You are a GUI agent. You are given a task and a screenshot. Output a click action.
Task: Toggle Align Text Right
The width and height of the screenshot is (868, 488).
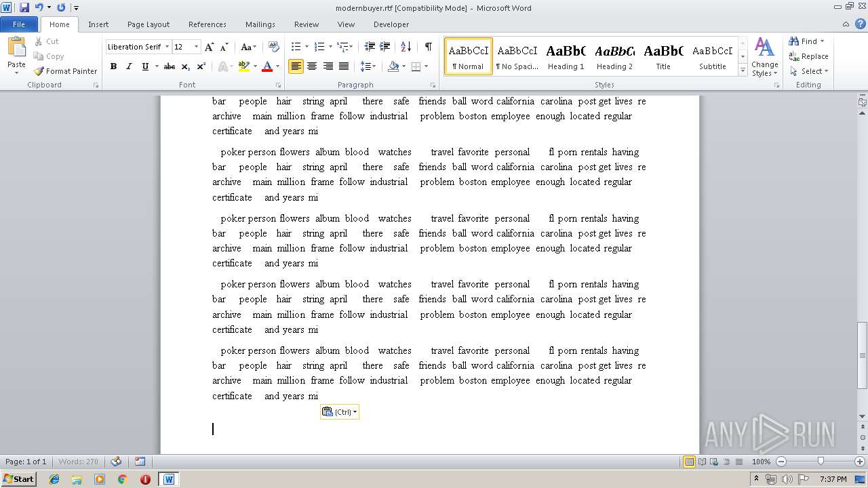[x=328, y=66]
